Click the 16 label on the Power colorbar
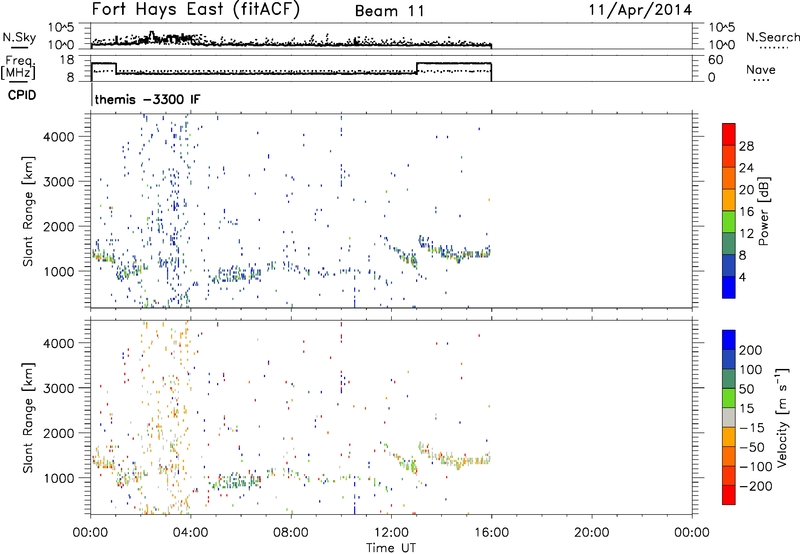This screenshot has height=554, width=800. [x=746, y=212]
